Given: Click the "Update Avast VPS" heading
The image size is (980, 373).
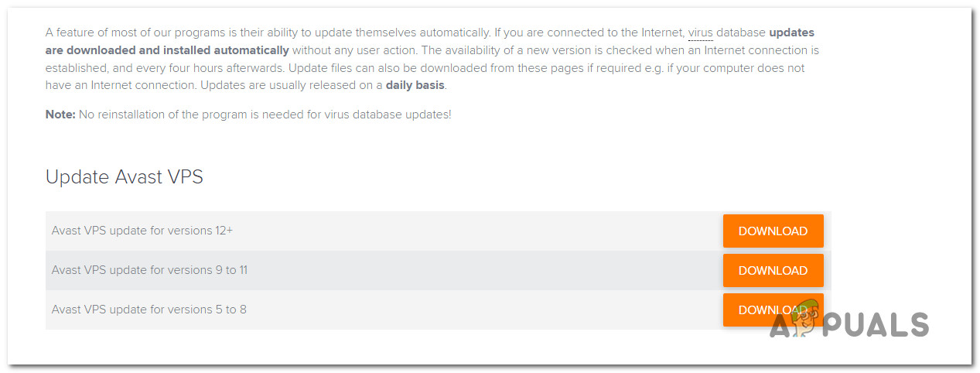Looking at the screenshot, I should pyautogui.click(x=125, y=176).
